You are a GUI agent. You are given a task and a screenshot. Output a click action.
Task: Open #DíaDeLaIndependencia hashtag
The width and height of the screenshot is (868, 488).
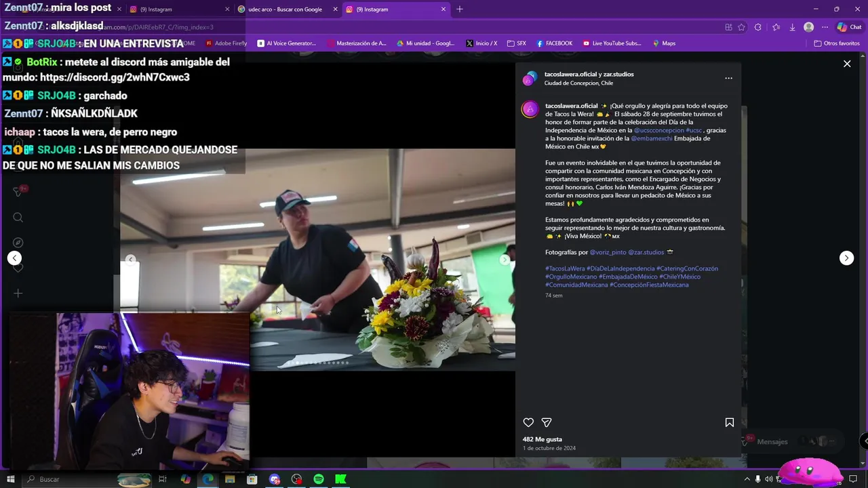(620, 268)
